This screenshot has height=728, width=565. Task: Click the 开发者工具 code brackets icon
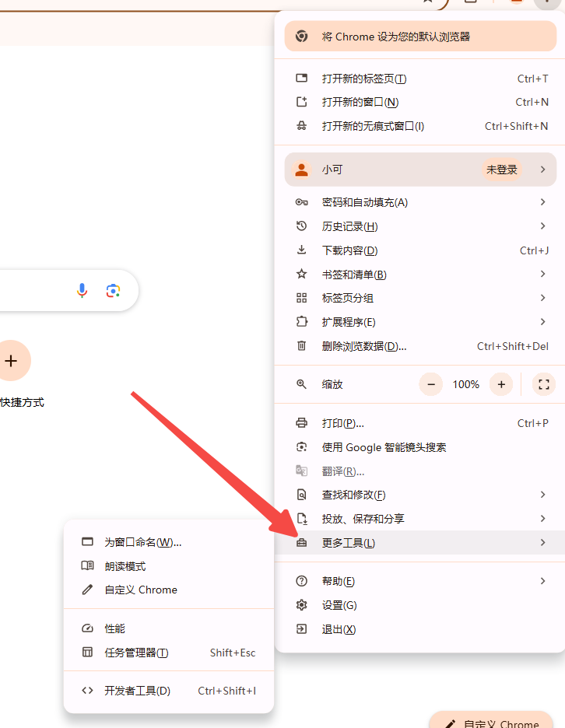(x=88, y=691)
